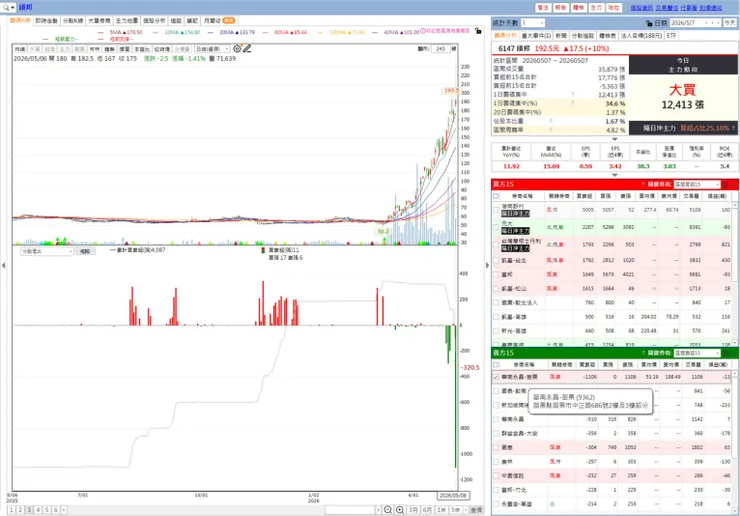
Task: Open the 法人目標(188元) tab
Action: pyautogui.click(x=641, y=35)
